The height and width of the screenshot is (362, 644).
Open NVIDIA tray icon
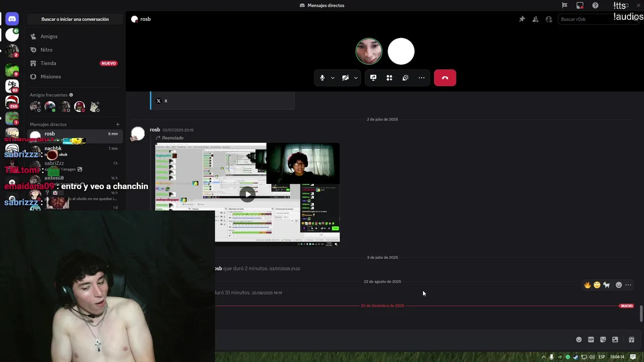pos(560,357)
